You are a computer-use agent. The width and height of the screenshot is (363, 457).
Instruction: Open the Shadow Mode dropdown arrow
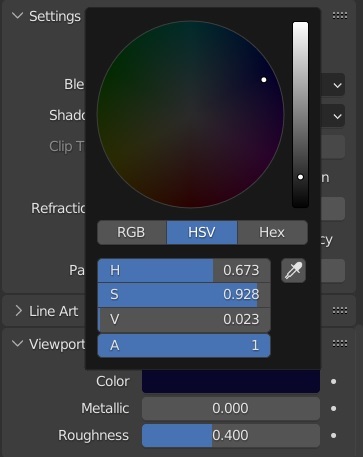coord(337,116)
